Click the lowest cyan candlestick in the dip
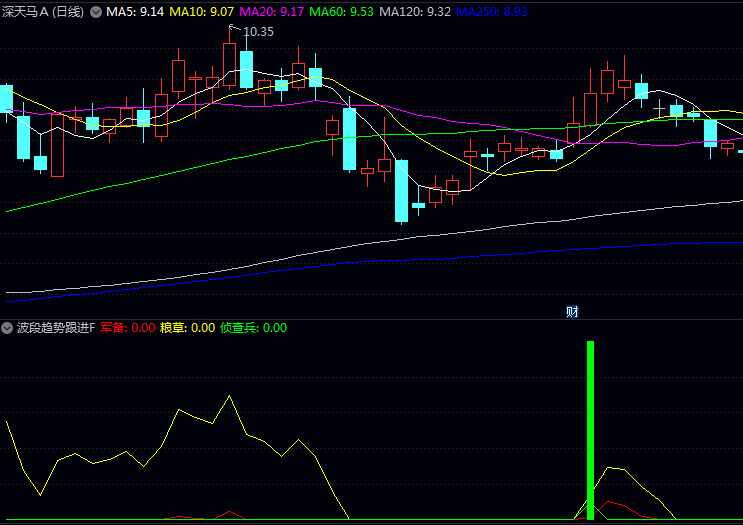This screenshot has width=743, height=525. (x=401, y=191)
